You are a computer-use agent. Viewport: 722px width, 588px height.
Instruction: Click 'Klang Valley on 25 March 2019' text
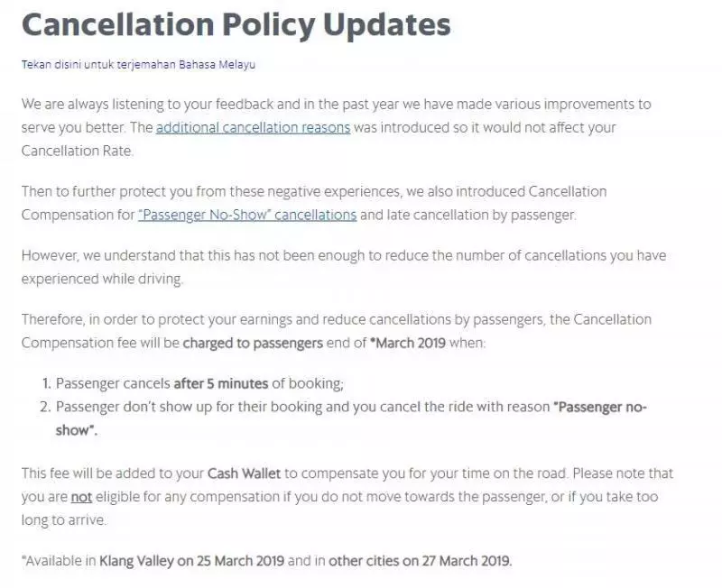coord(191,561)
